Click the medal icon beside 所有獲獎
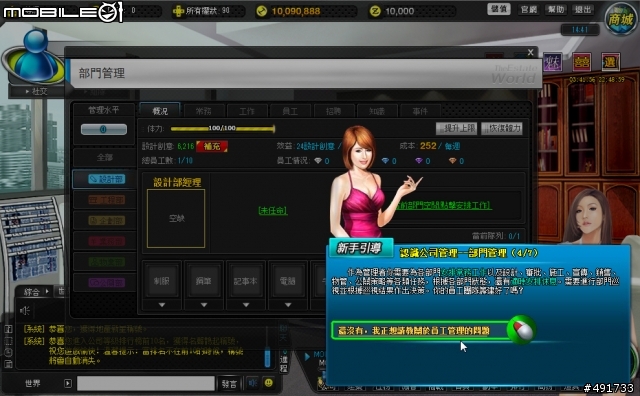The image size is (640, 396). pyautogui.click(x=178, y=11)
